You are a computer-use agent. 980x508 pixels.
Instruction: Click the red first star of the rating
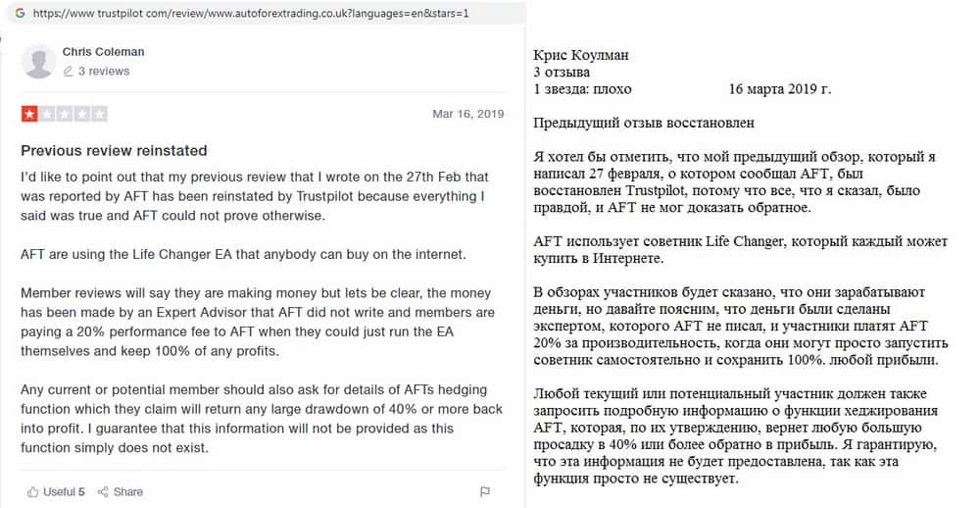pos(29,115)
